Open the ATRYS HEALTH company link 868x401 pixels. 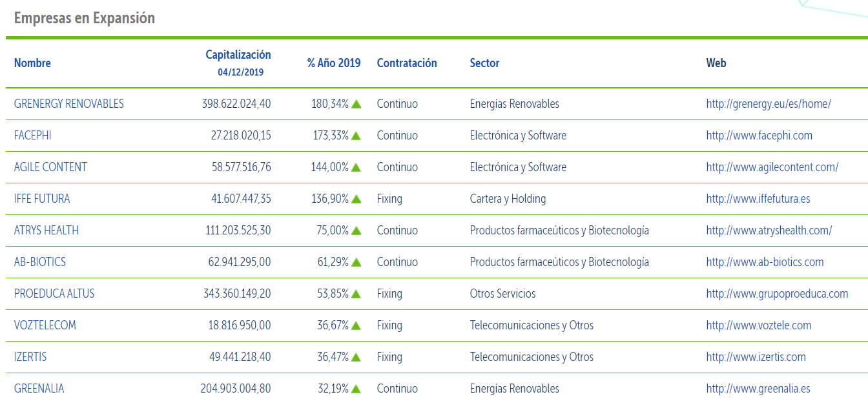coord(46,231)
